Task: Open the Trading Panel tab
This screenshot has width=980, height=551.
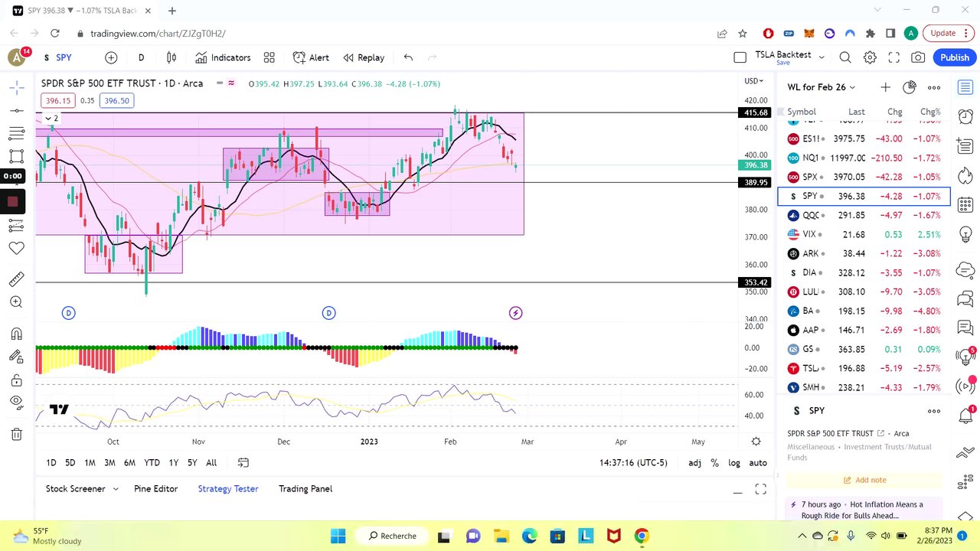Action: pyautogui.click(x=305, y=489)
